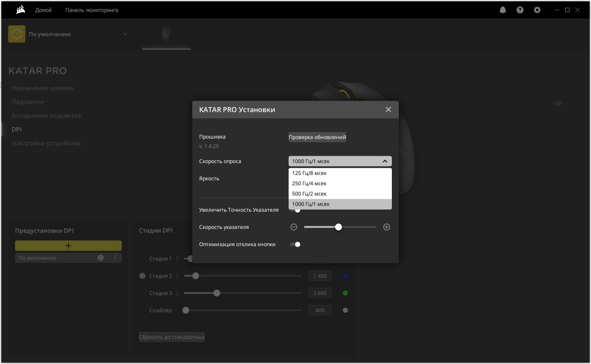Click the yellow profile hexagon icon
This screenshot has height=364, width=591.
[x=17, y=34]
